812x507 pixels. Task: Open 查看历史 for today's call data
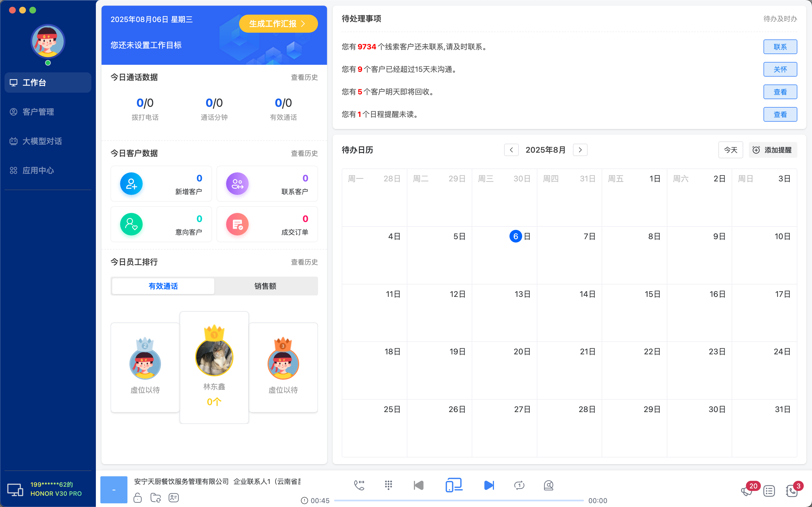(x=304, y=77)
